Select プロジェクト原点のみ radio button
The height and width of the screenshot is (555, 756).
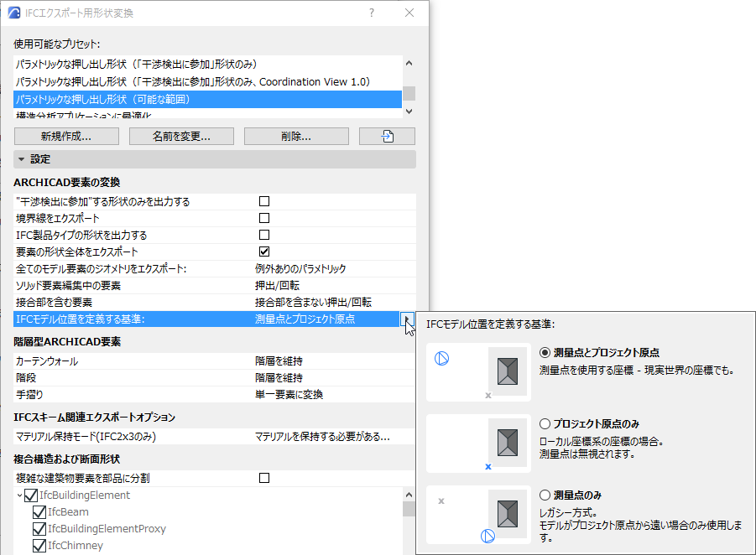pos(545,424)
